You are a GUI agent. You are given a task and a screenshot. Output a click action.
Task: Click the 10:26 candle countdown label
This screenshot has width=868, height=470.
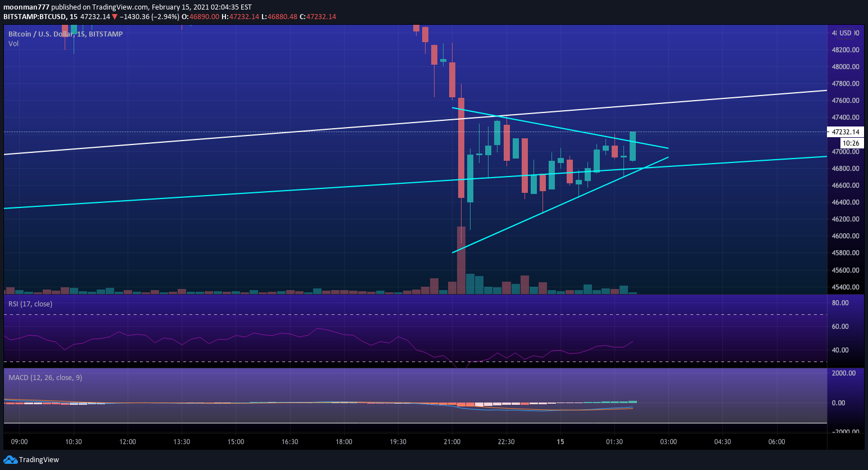click(x=851, y=143)
